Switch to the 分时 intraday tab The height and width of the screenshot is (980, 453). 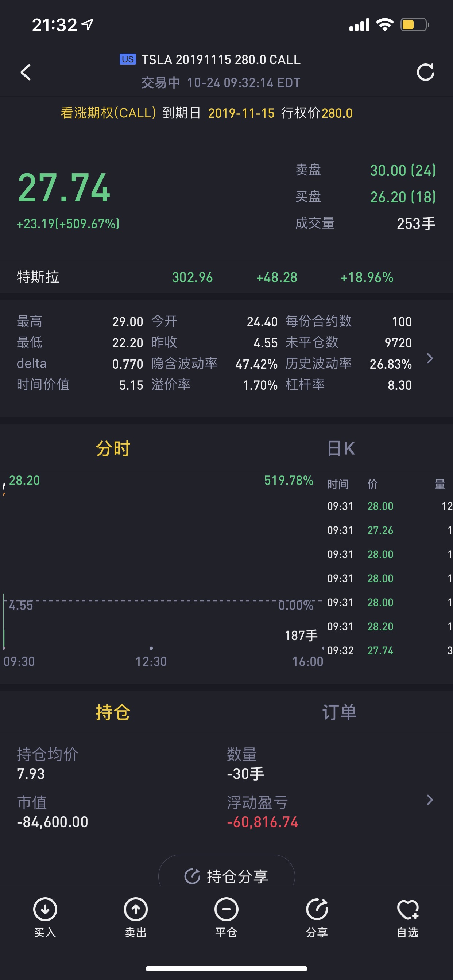(x=113, y=448)
